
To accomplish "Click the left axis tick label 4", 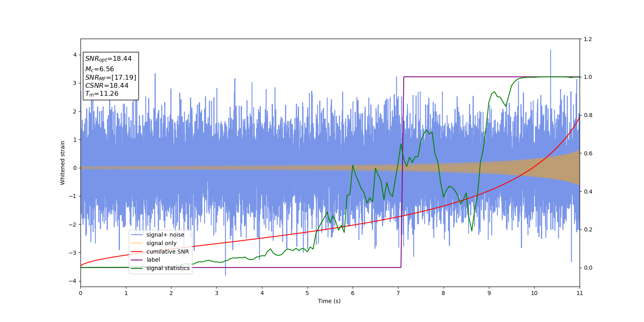I will click(x=75, y=55).
